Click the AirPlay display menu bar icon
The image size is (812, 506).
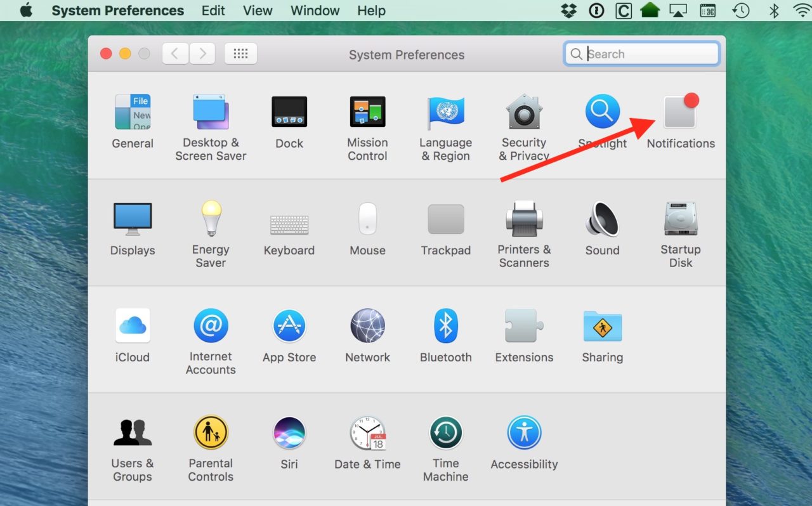tap(678, 10)
